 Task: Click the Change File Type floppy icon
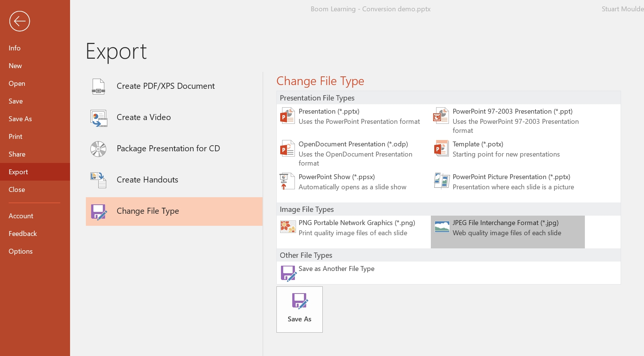tap(99, 212)
